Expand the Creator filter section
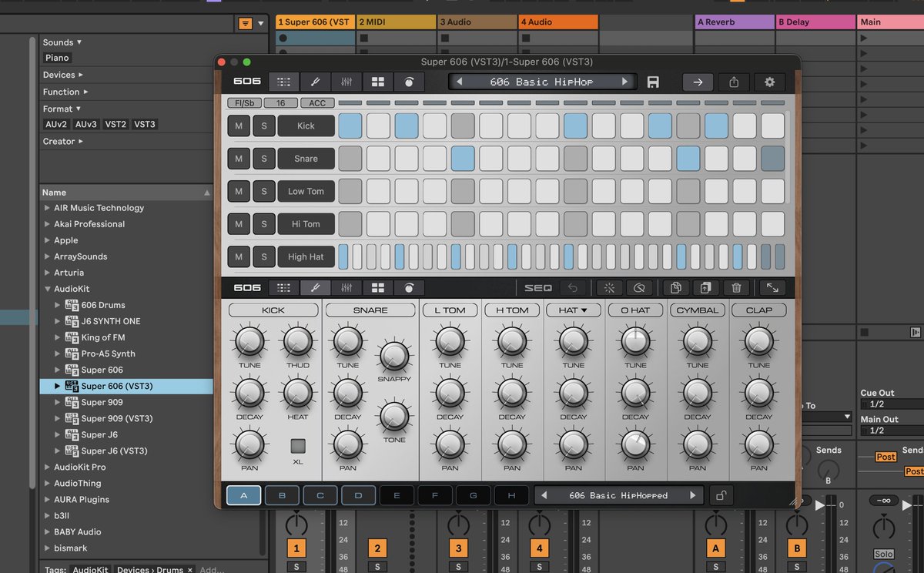924x573 pixels. coord(63,141)
